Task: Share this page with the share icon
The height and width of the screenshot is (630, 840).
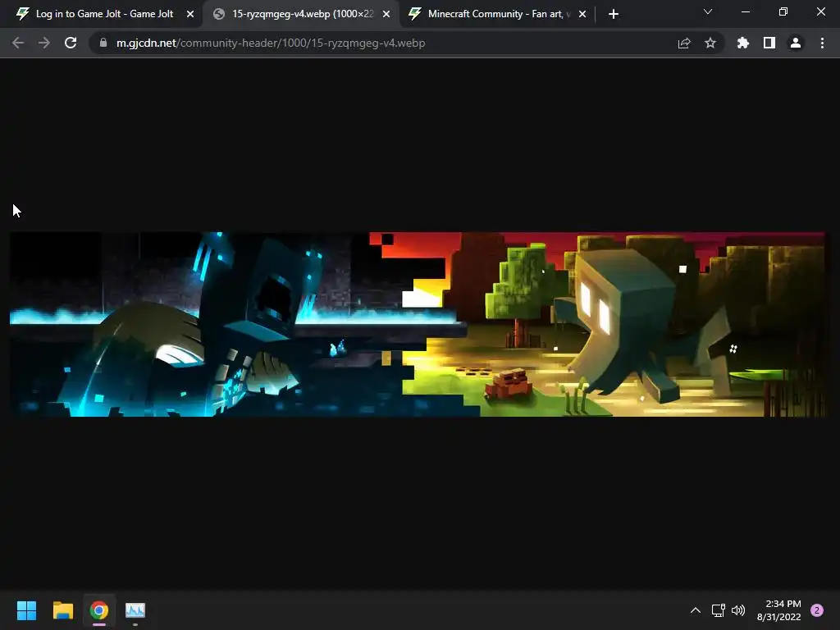Action: [684, 43]
